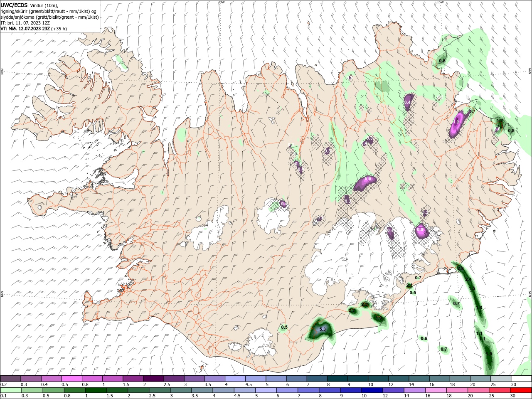Click the 0.6 rainfall value over the southern sea
This screenshot has width=532, height=399.
(424, 338)
